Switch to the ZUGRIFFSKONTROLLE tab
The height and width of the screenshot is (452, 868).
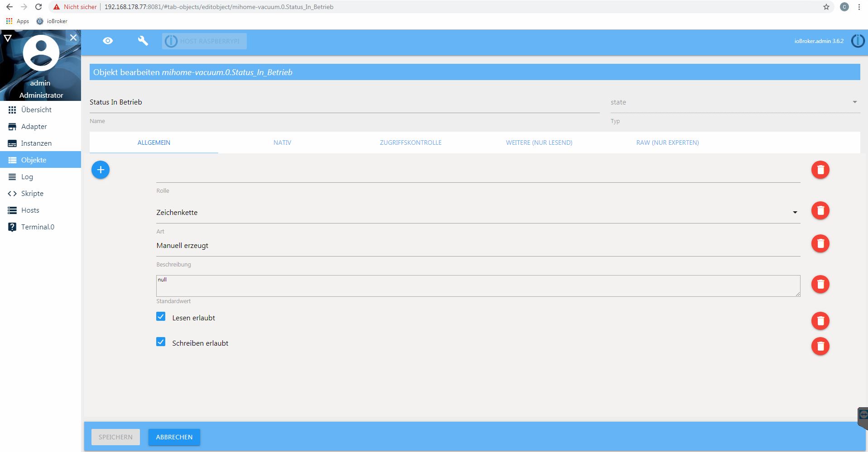pyautogui.click(x=411, y=143)
